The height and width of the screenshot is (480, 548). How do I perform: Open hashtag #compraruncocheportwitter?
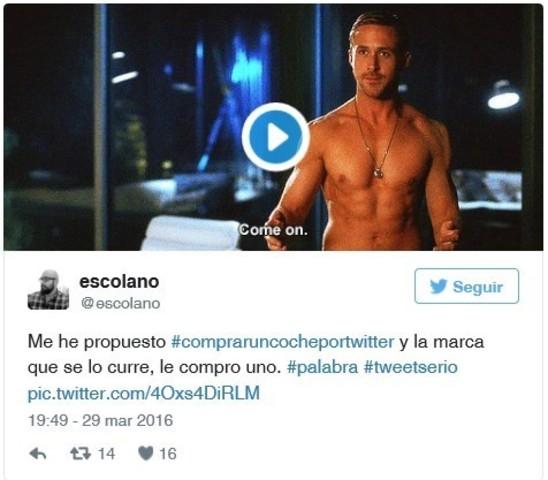[283, 342]
